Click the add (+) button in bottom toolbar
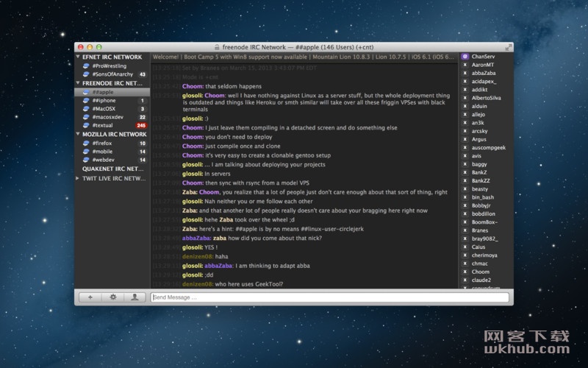This screenshot has height=368, width=588. (90, 297)
